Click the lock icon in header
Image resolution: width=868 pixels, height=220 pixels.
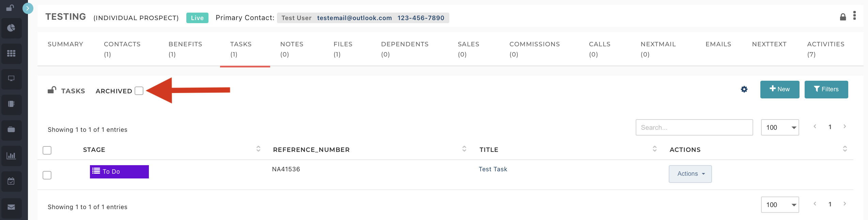pyautogui.click(x=843, y=17)
